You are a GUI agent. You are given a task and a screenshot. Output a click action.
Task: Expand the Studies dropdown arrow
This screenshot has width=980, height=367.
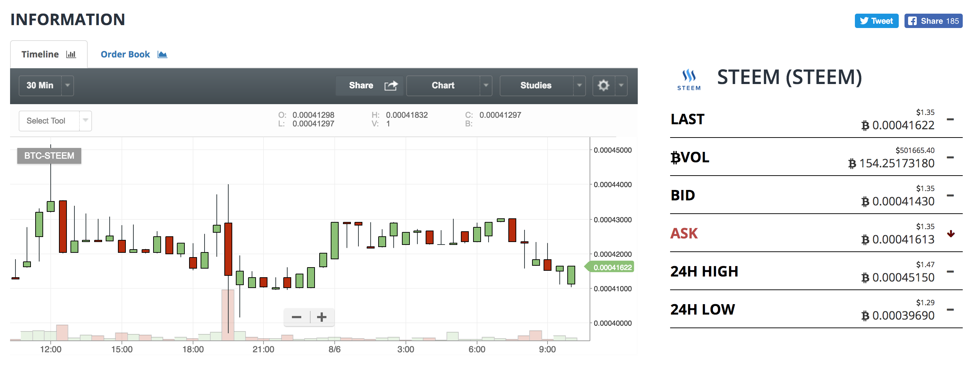[x=580, y=85]
